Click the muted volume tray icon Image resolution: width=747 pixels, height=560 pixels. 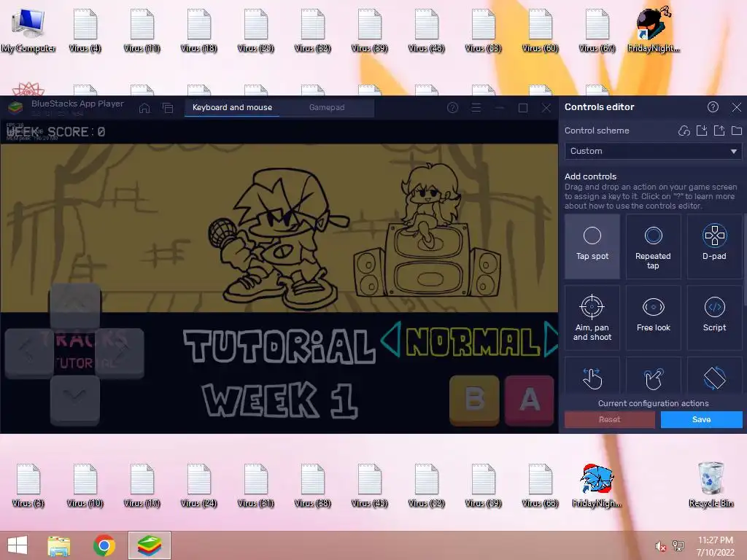click(x=660, y=546)
